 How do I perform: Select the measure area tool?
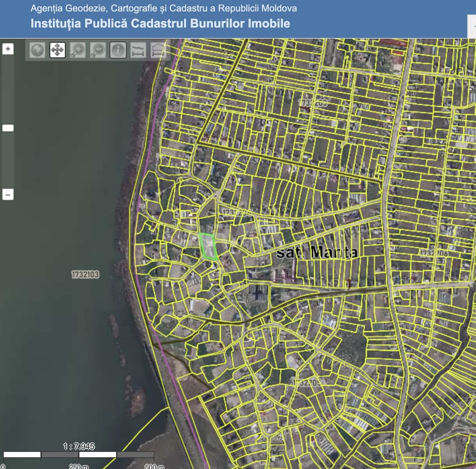(159, 50)
